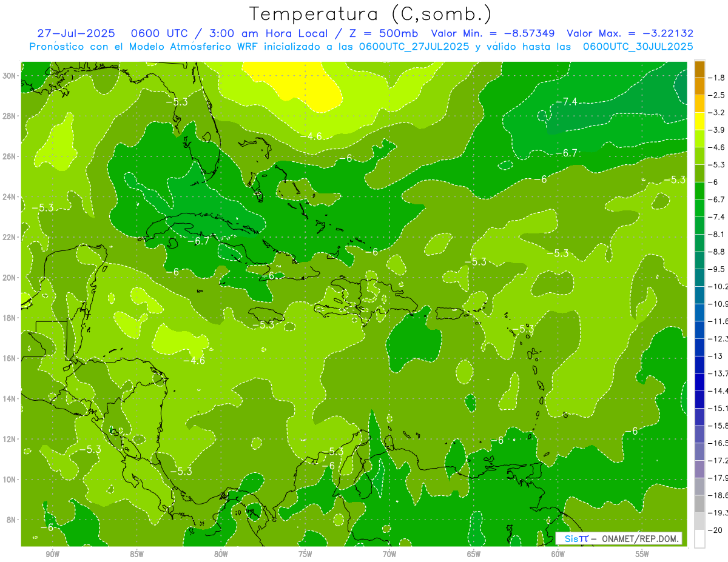
Task: Click the Valor Max. = -3.22132 text
Action: coord(630,33)
